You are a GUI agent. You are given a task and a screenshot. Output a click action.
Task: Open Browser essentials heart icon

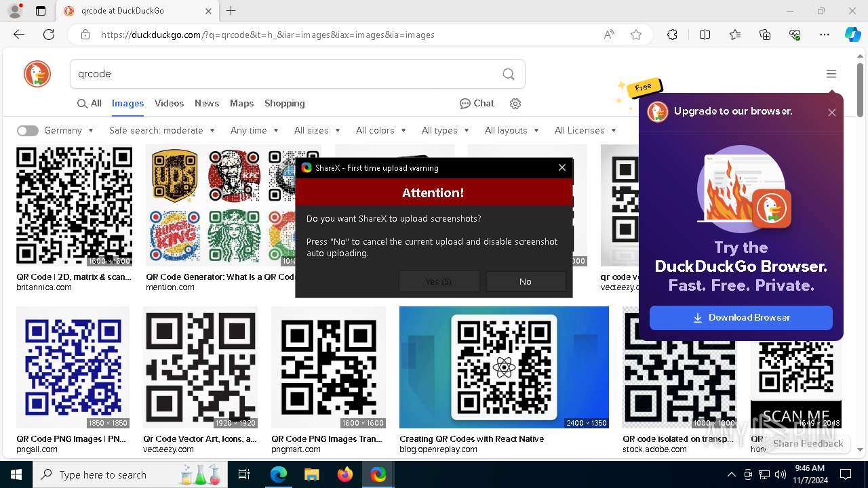[795, 35]
